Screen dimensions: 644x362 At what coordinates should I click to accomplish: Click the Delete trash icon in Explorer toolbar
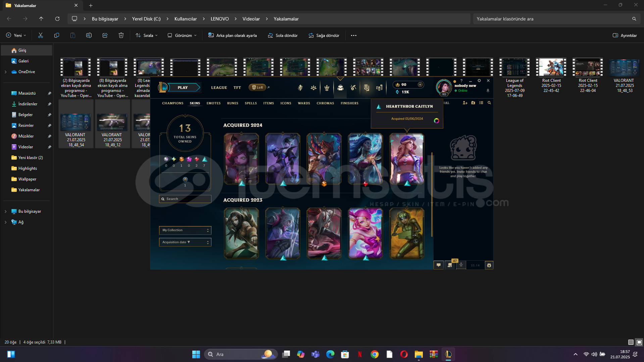click(x=121, y=35)
